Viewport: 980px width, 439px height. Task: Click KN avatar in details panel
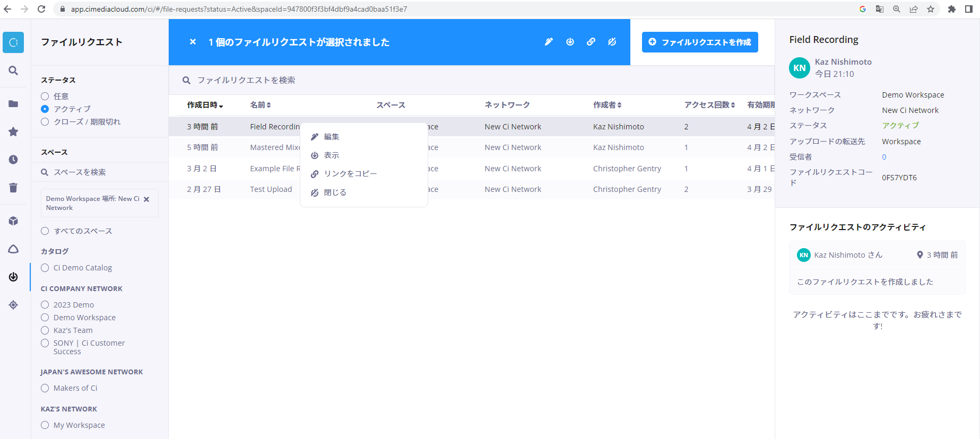(x=800, y=68)
